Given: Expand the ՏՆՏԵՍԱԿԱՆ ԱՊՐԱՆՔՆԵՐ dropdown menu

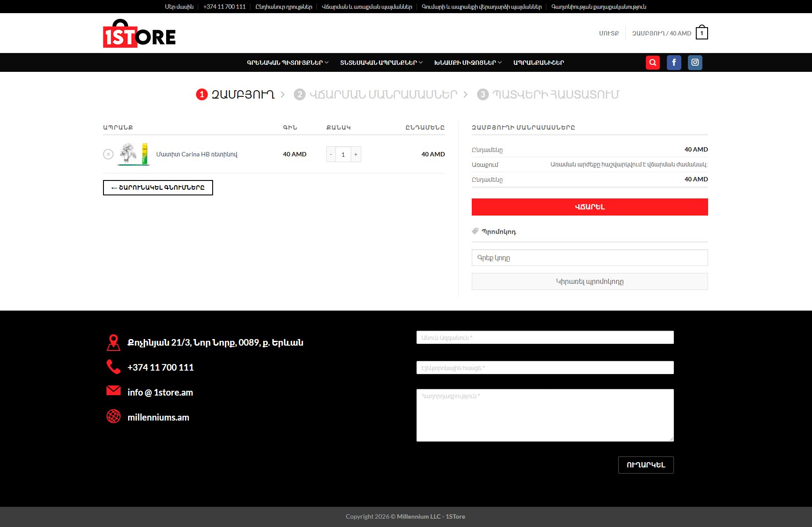Looking at the screenshot, I should tap(381, 63).
